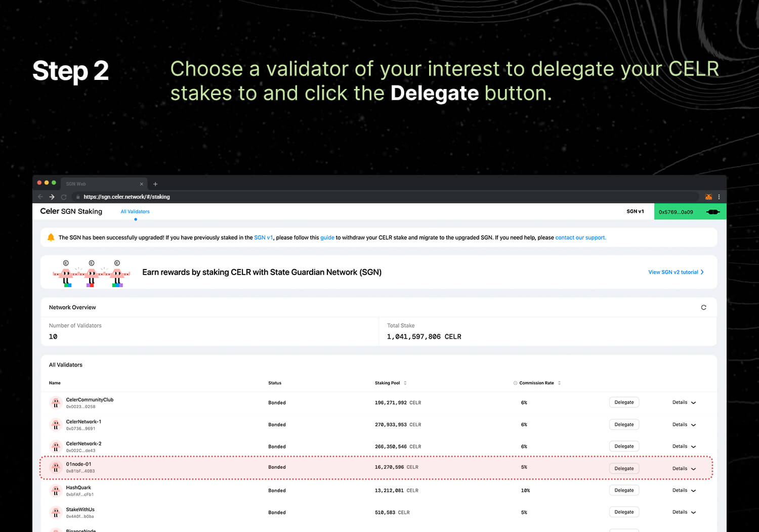
Task: Delegate to CelerNetwork-1 validator
Action: [624, 425]
